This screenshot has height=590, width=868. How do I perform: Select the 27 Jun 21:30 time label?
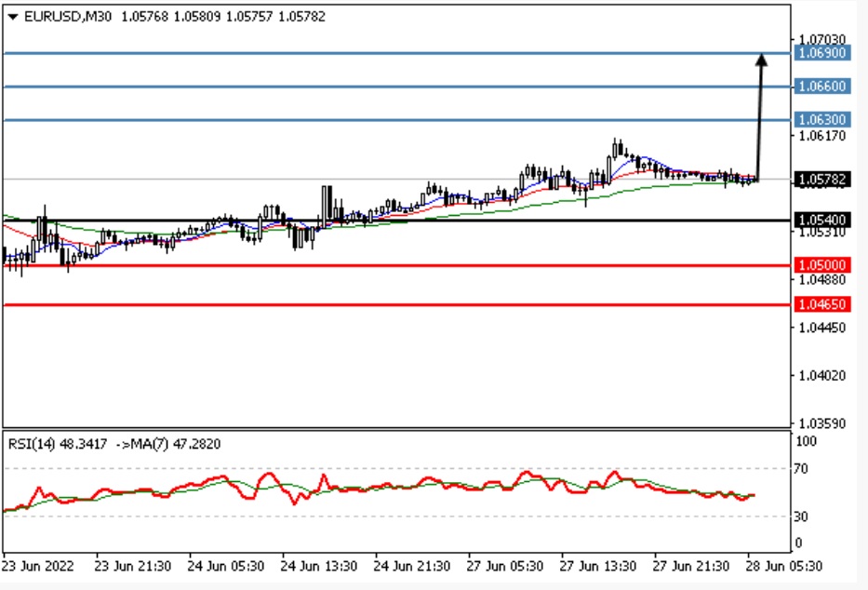pyautogui.click(x=691, y=567)
